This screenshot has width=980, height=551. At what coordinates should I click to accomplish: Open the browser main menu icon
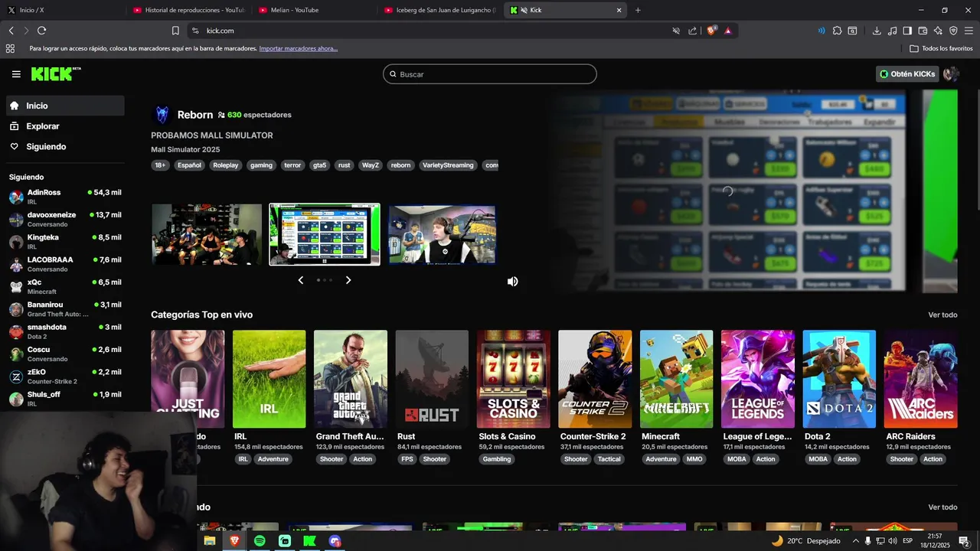click(969, 31)
